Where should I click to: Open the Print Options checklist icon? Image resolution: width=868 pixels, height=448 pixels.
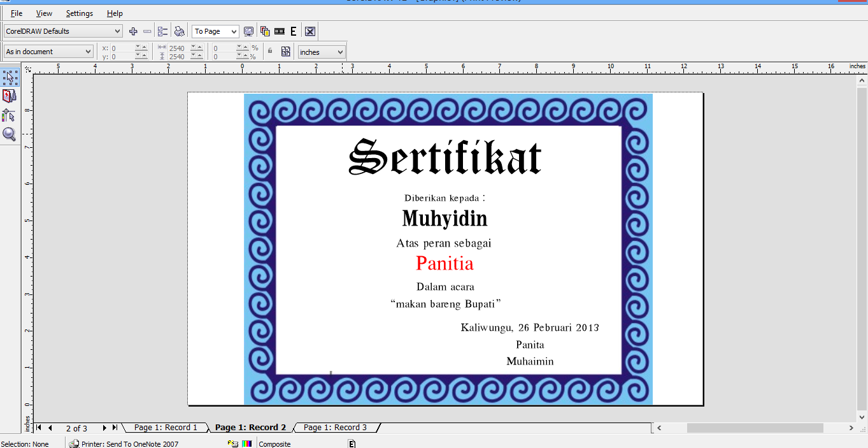pos(162,31)
